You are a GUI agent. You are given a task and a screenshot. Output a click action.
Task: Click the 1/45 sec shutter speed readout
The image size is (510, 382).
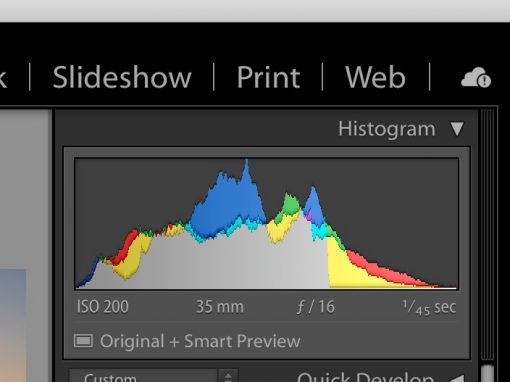[429, 307]
